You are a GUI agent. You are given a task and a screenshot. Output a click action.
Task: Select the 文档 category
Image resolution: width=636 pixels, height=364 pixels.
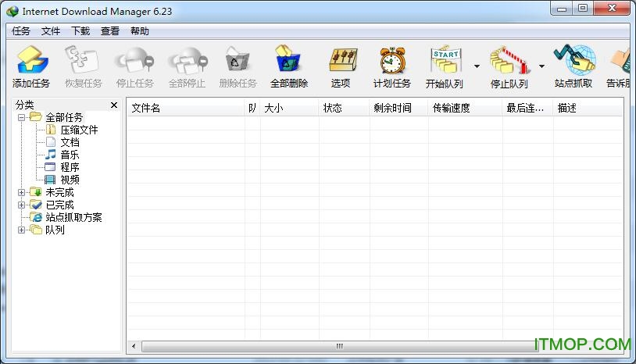[x=70, y=143]
